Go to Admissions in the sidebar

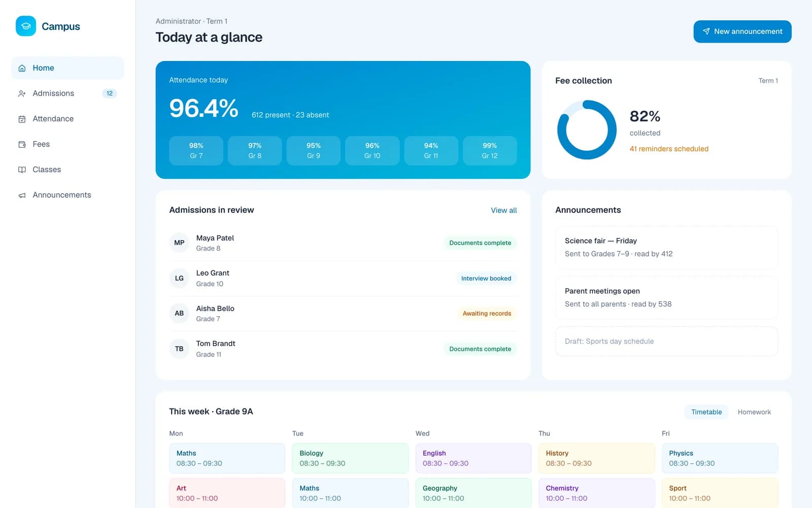[x=67, y=93]
